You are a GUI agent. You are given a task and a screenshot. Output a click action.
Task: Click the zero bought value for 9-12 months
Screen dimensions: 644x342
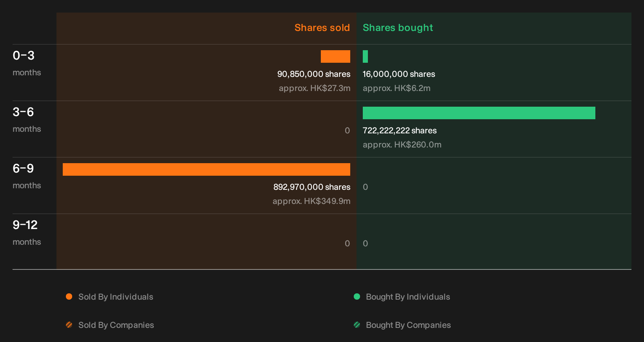click(366, 244)
